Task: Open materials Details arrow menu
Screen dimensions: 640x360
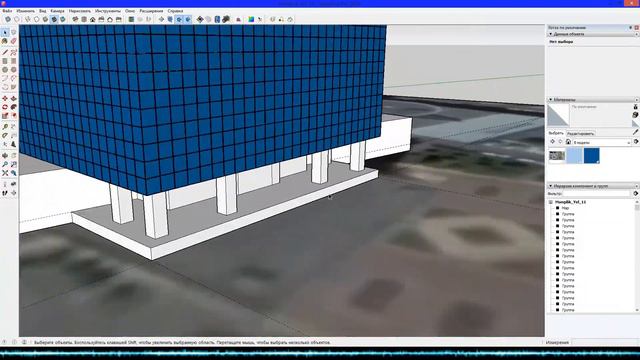Action: pos(636,142)
